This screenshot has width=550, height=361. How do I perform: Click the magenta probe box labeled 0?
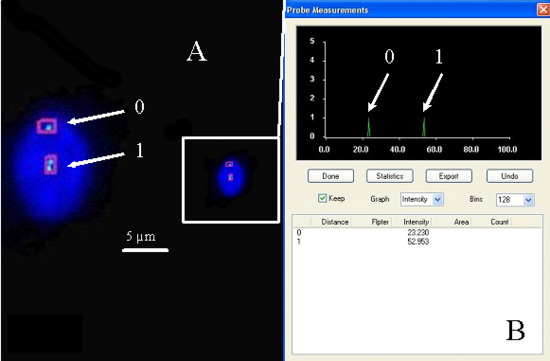[x=47, y=126]
